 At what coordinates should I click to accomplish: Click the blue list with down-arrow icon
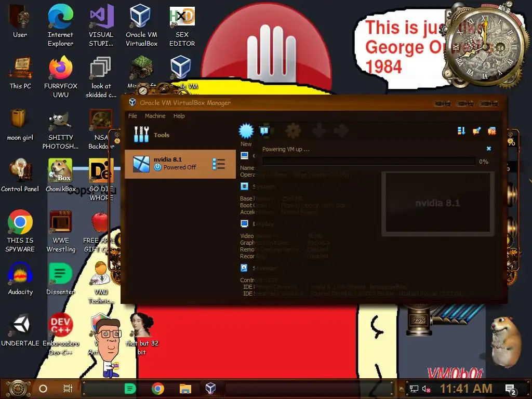click(x=461, y=131)
